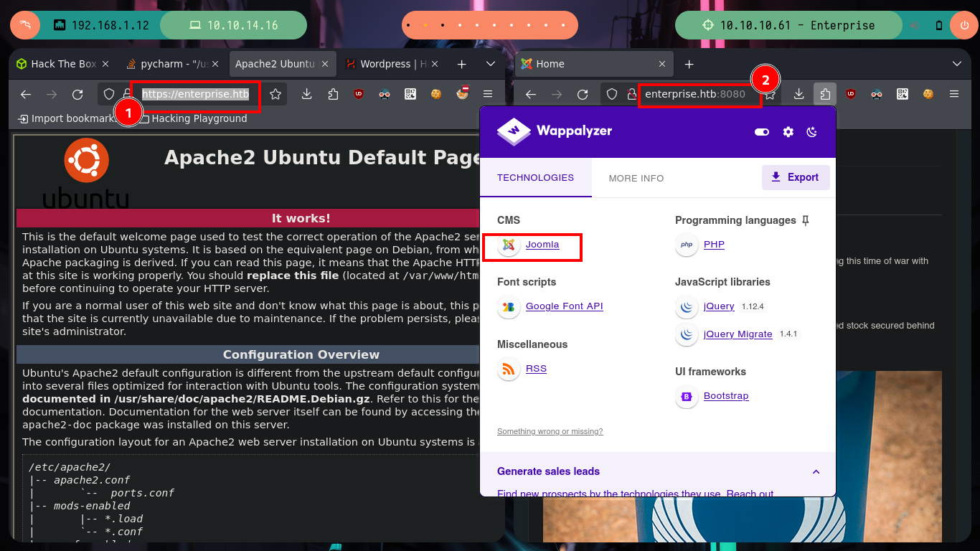Go back in the left browser
This screenshot has width=980, height=551.
point(26,94)
